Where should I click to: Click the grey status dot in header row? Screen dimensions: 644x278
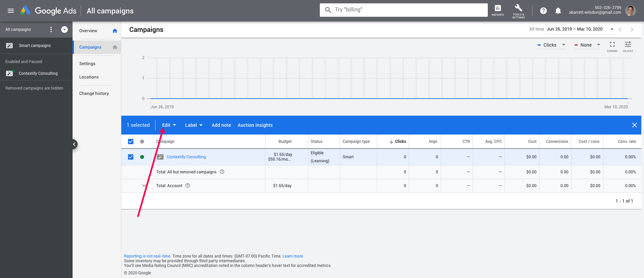[x=142, y=142]
